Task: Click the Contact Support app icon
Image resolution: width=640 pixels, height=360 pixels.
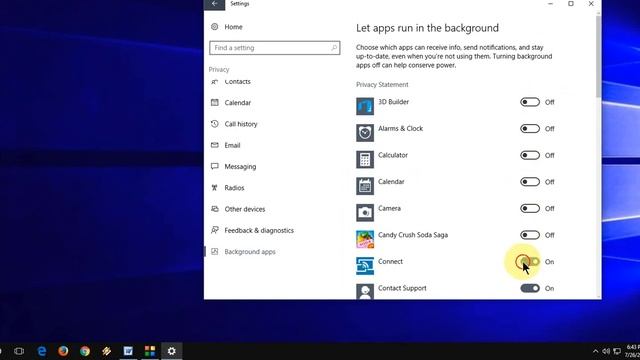Action: [365, 291]
